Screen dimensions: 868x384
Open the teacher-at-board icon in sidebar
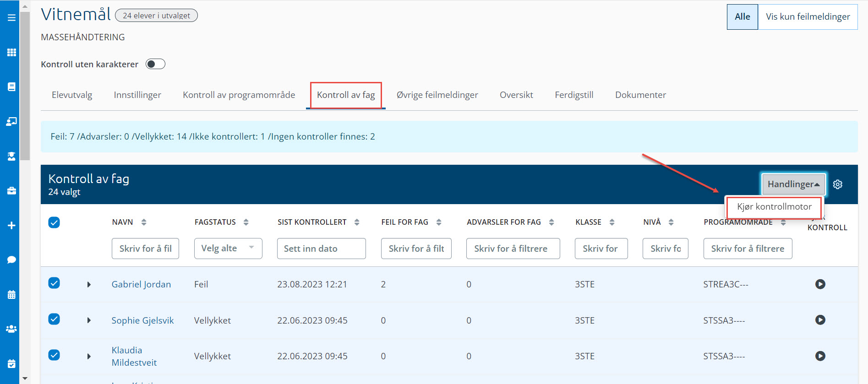[11, 121]
